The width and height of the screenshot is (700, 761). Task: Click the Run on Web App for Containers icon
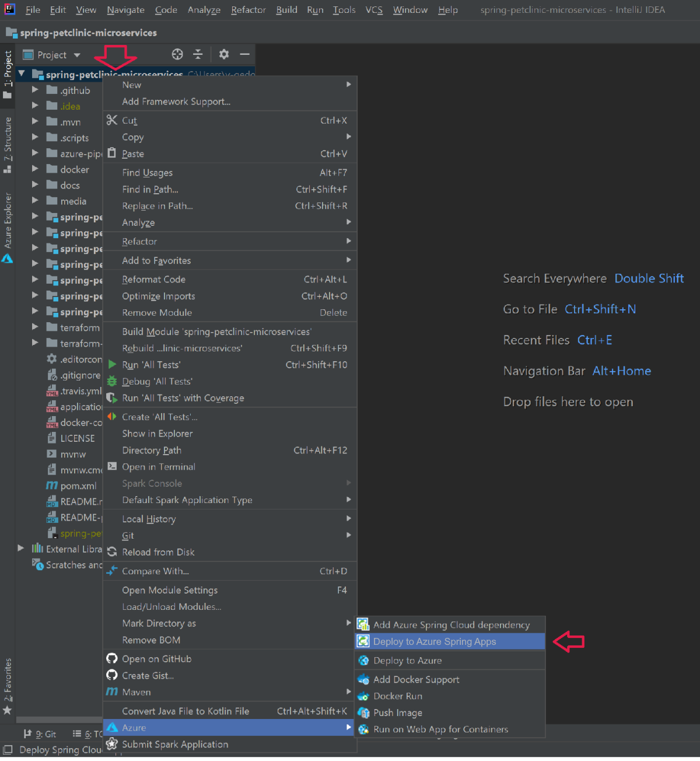tap(363, 729)
